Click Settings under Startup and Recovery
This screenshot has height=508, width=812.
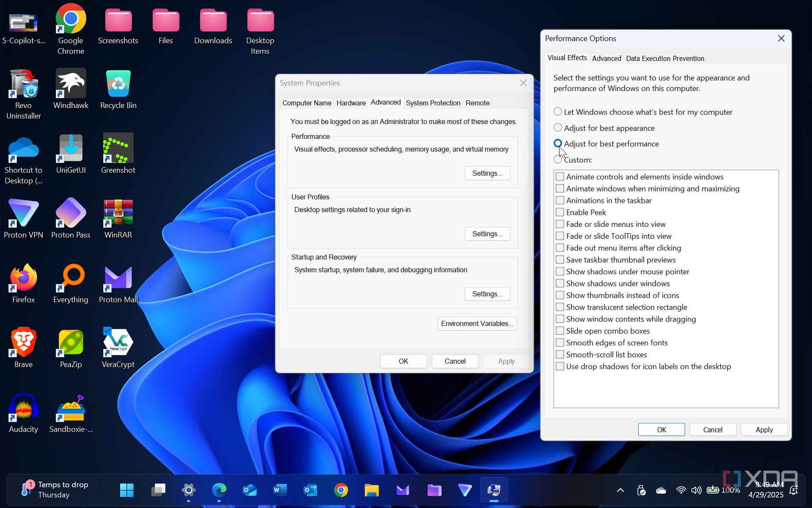[x=487, y=294]
